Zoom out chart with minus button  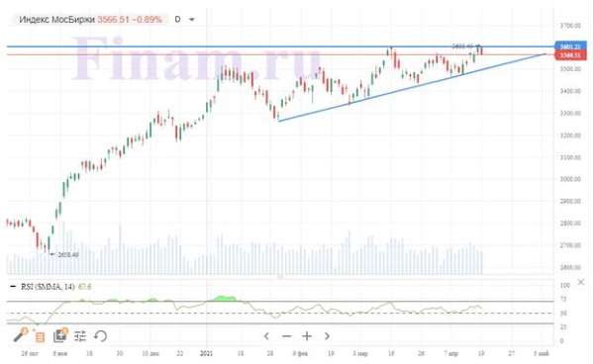pos(286,336)
